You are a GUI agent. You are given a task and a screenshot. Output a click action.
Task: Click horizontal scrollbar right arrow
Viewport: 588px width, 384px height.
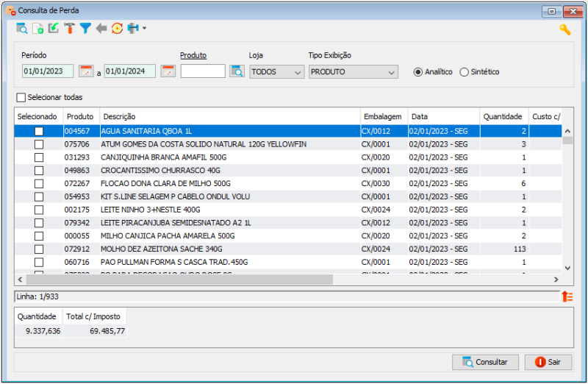(556, 280)
